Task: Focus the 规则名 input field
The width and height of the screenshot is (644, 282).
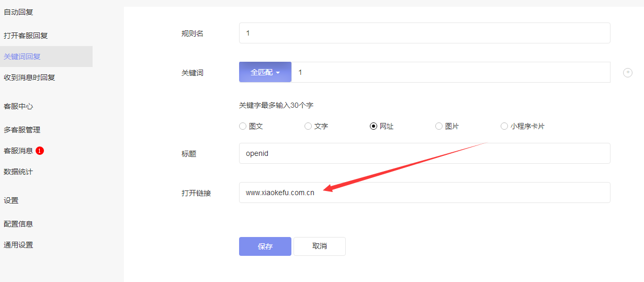Action: [425, 33]
